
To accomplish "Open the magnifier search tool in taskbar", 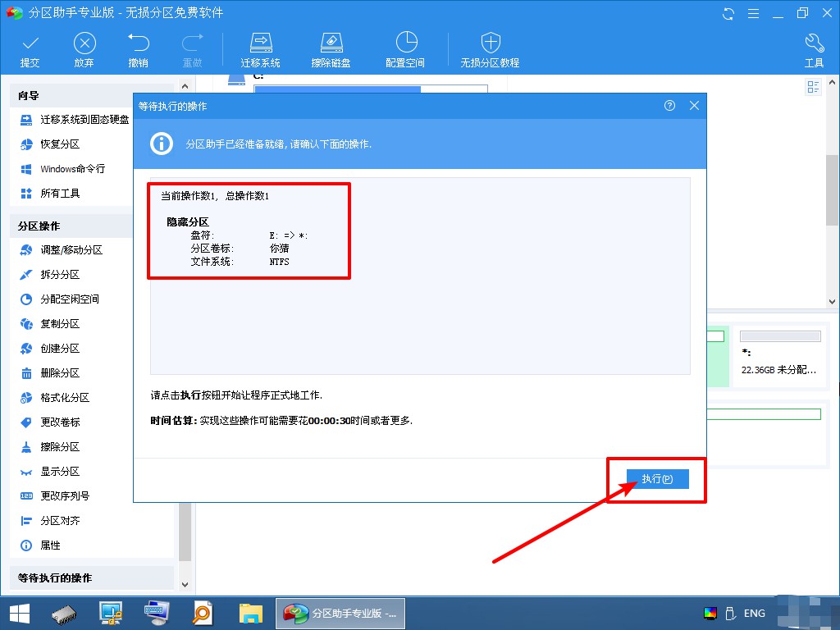I will point(203,614).
